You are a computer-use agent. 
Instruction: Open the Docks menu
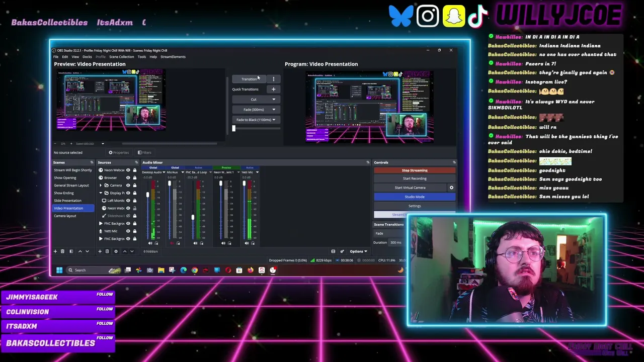point(87,57)
